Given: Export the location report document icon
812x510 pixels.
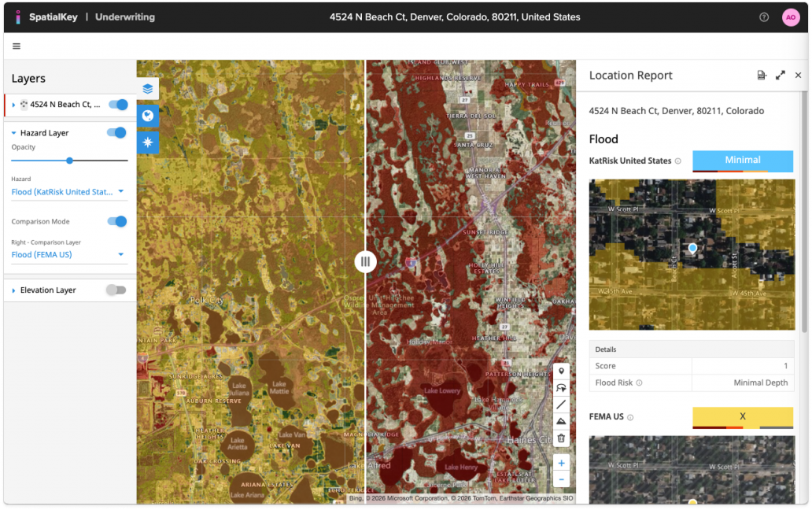Looking at the screenshot, I should (x=761, y=76).
